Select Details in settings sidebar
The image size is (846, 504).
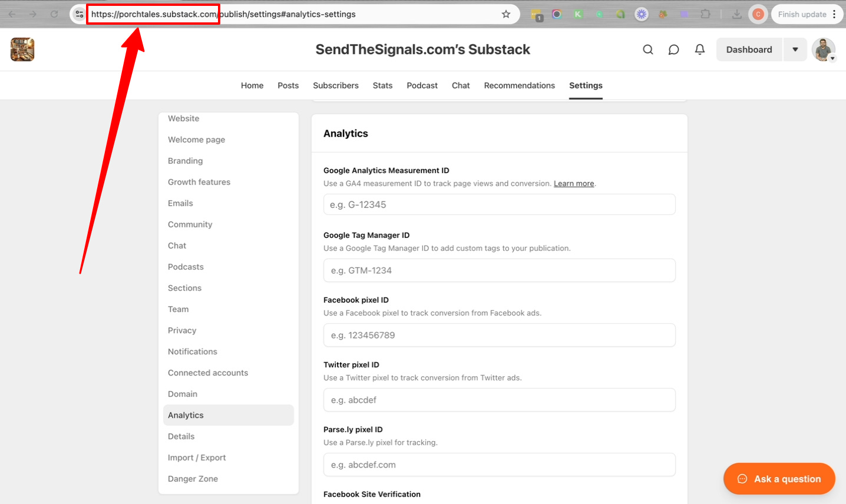coord(229,436)
